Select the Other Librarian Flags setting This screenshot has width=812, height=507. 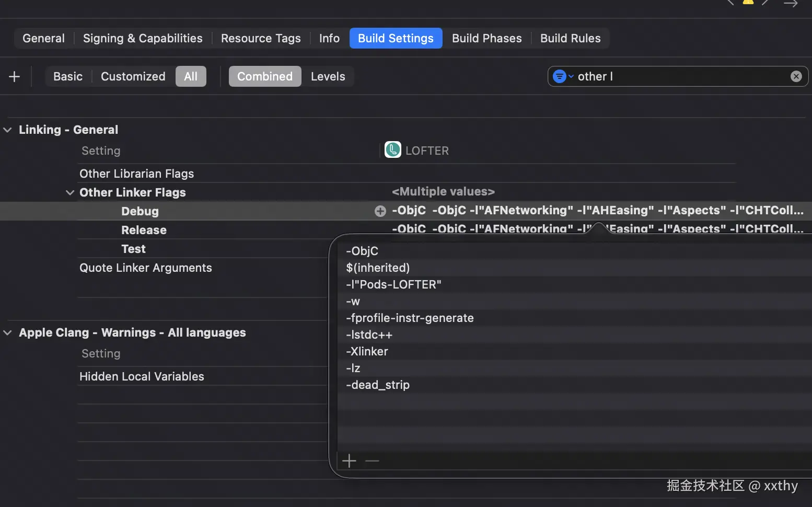pos(136,174)
